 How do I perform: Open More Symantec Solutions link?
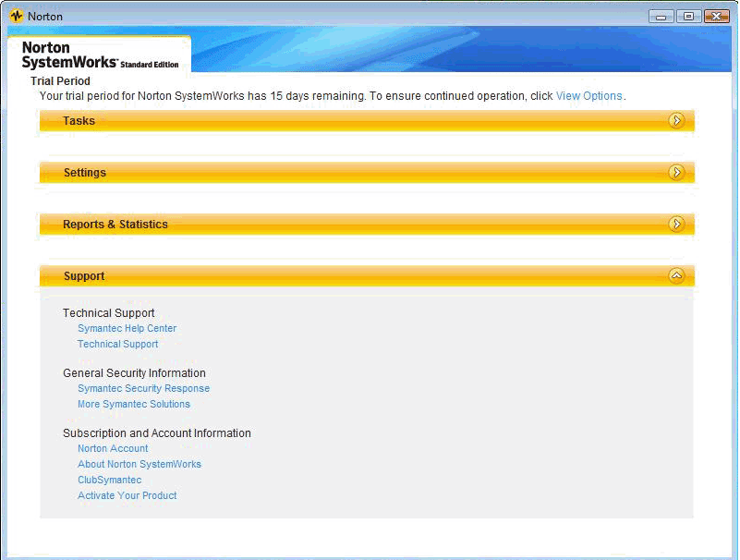pyautogui.click(x=134, y=404)
